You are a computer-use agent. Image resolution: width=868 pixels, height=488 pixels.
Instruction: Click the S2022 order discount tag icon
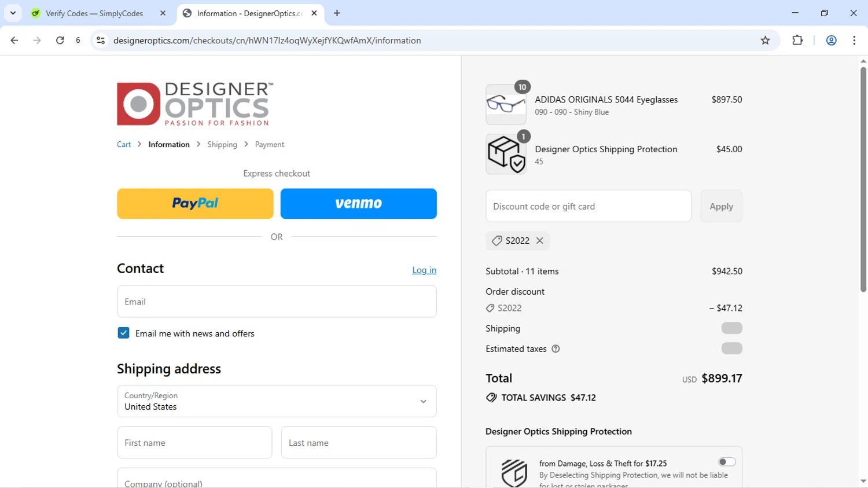tap(490, 308)
